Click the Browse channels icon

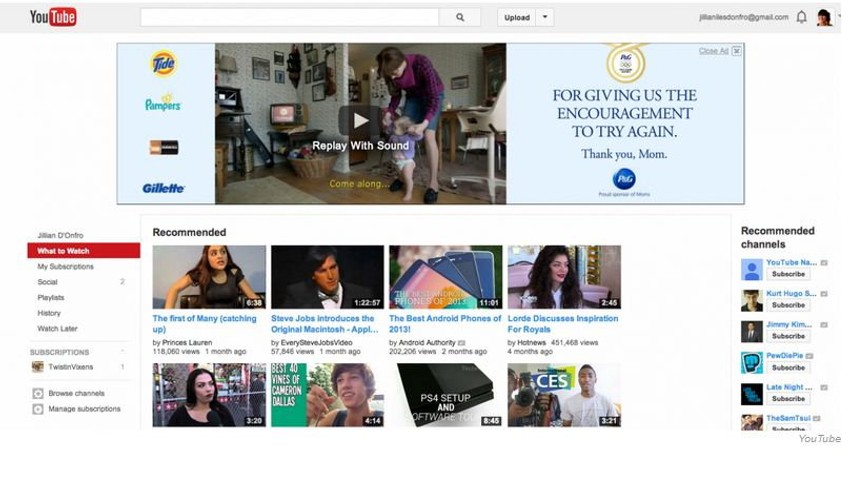coord(38,394)
